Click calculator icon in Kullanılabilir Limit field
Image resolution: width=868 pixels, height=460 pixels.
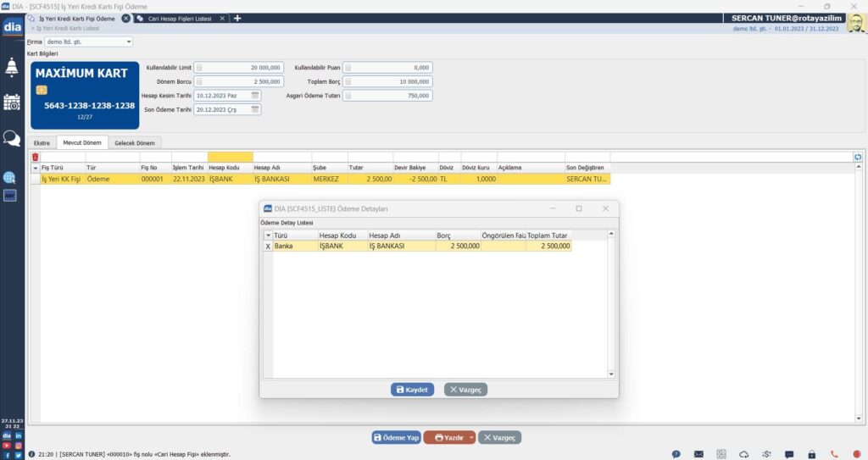tap(199, 68)
